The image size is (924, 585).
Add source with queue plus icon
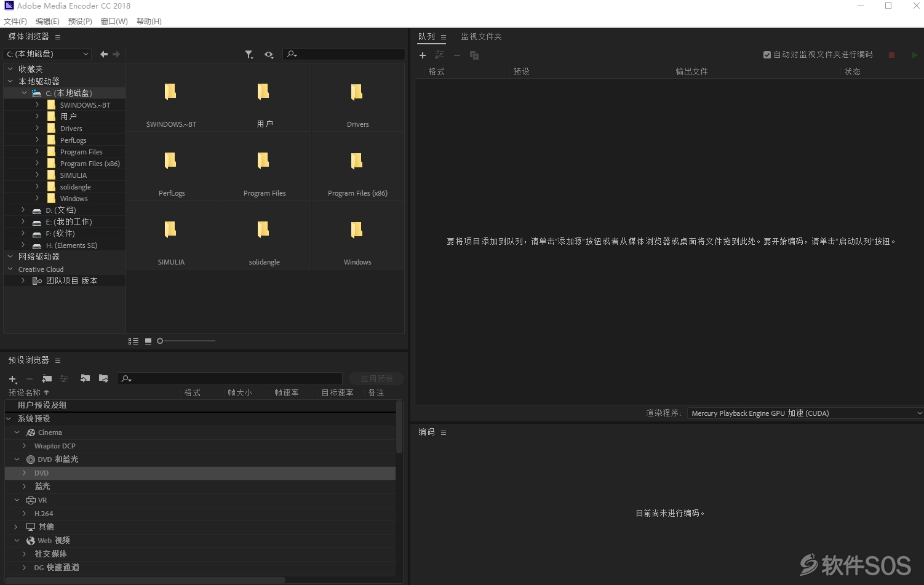pos(423,55)
